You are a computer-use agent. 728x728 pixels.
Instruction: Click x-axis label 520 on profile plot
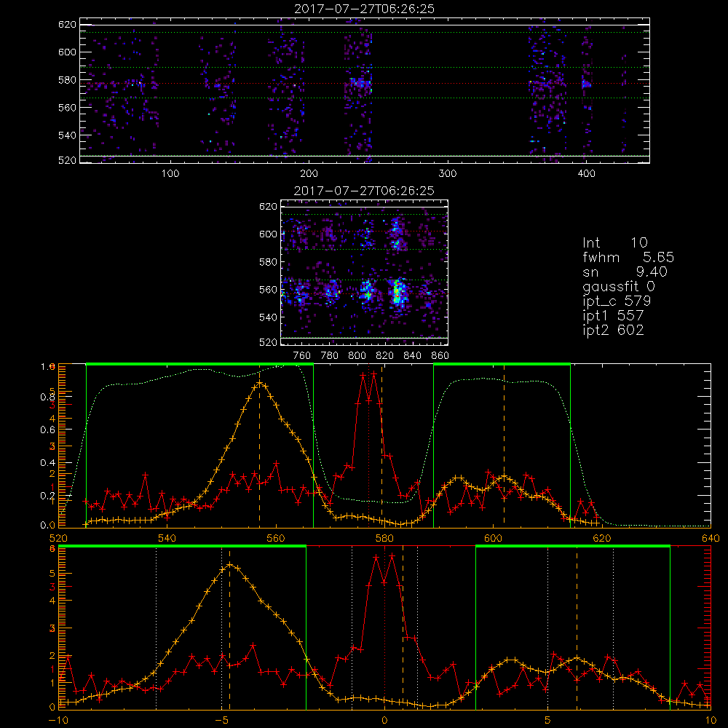pyautogui.click(x=58, y=538)
